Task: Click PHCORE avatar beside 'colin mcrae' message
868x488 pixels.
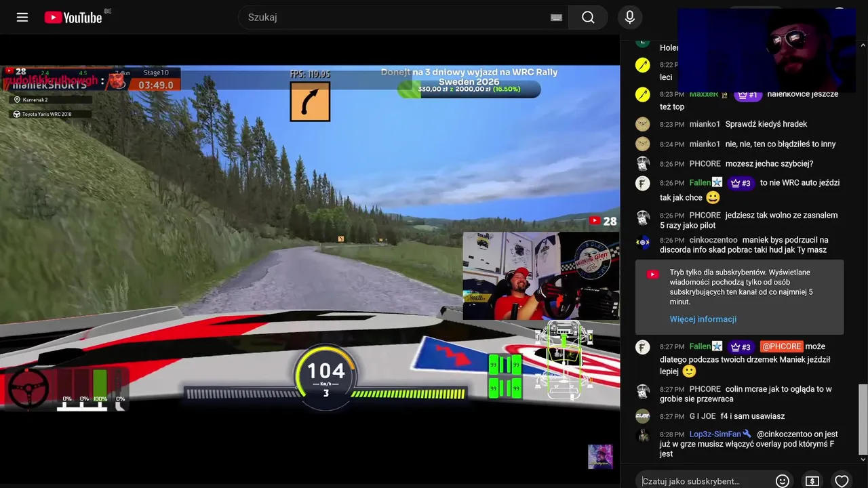Action: click(643, 390)
